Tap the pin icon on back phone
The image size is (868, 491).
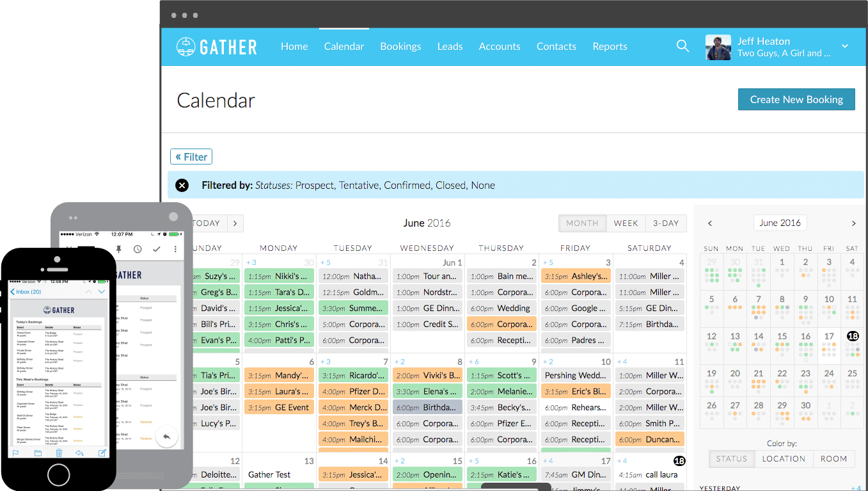(118, 249)
